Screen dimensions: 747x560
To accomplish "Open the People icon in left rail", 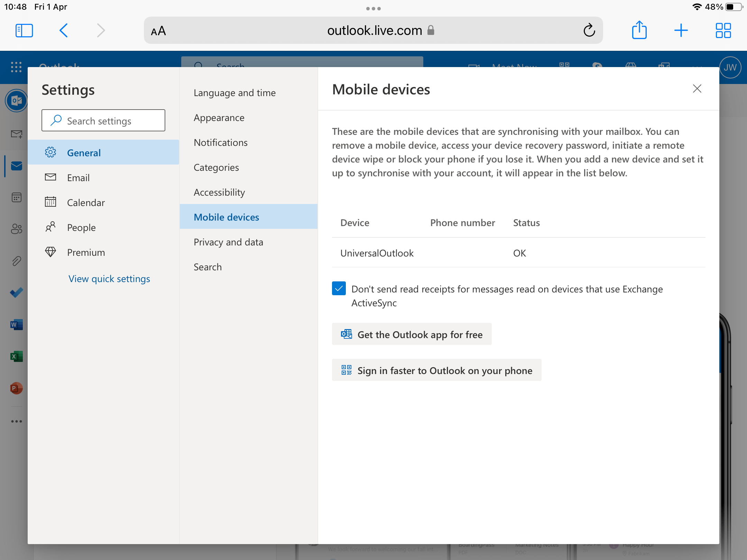I will [x=16, y=228].
